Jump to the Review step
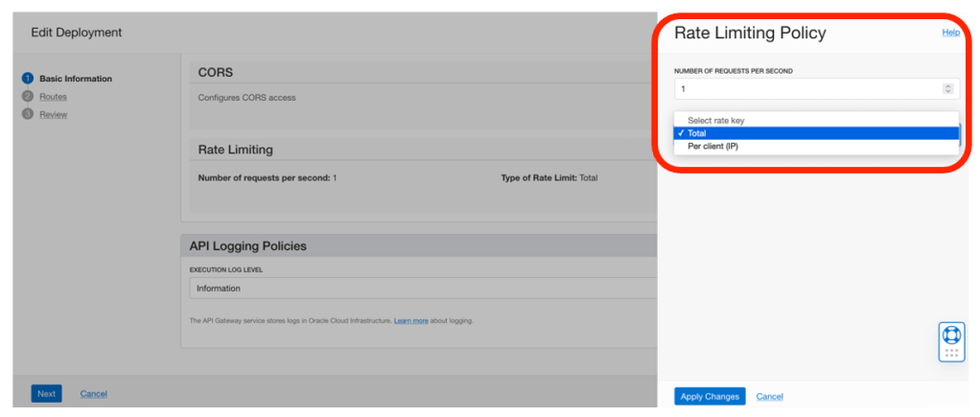The image size is (980, 417). pyautogui.click(x=53, y=114)
